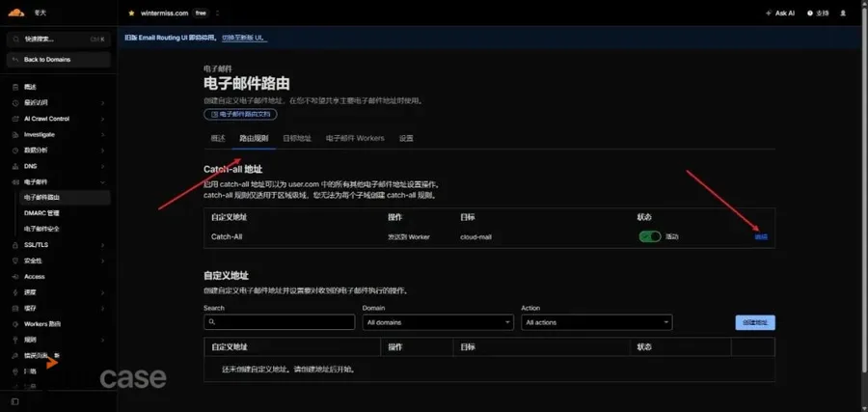Expand the 数据分析 chevron
Image resolution: width=868 pixels, height=412 pixels.
tap(103, 151)
